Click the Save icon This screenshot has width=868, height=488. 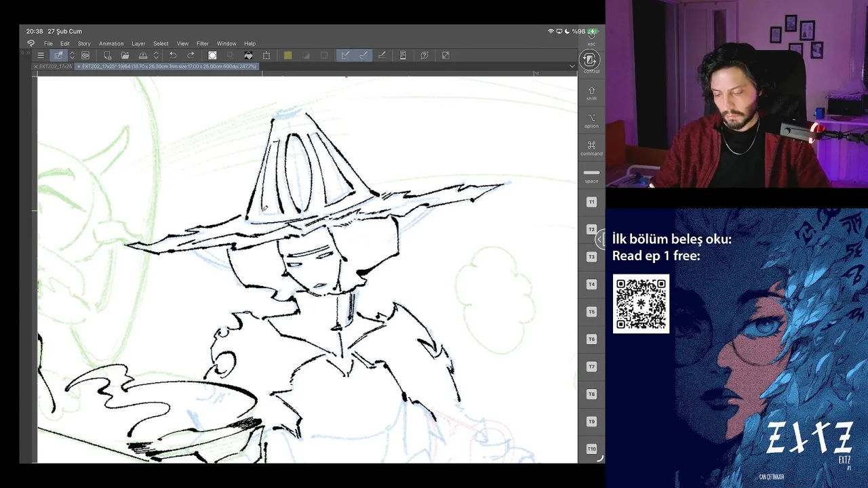(143, 56)
